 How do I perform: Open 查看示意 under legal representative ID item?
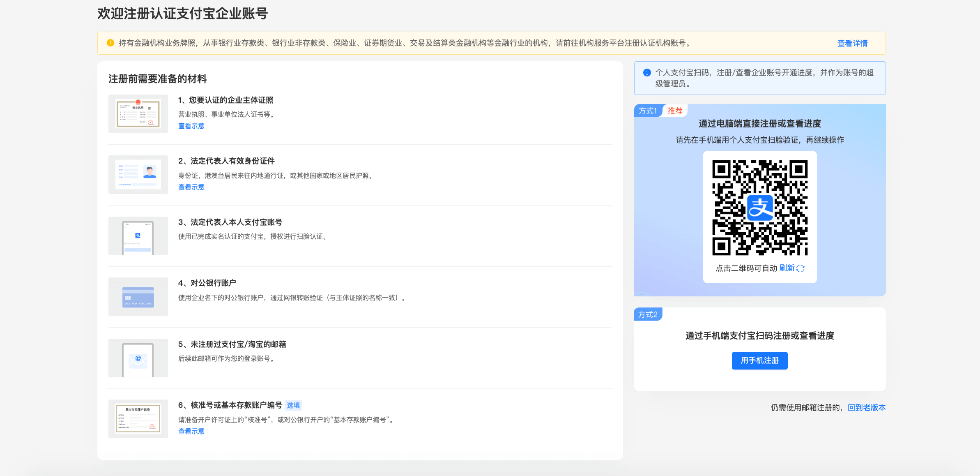[x=191, y=187]
